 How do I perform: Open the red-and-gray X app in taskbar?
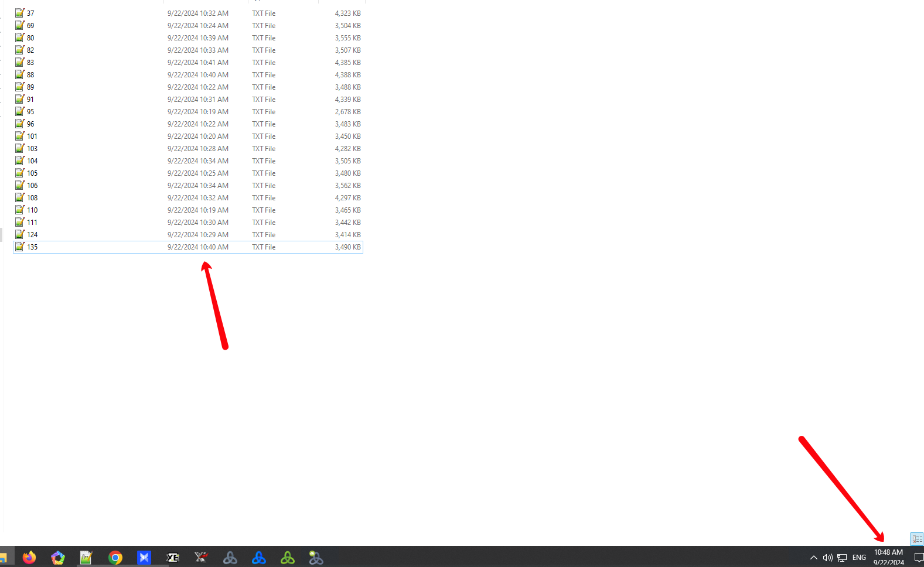201,558
